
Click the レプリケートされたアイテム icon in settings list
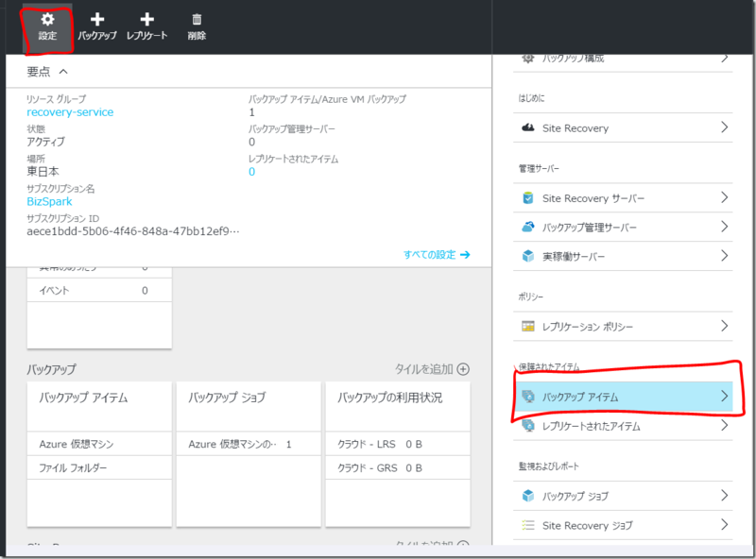click(x=528, y=426)
